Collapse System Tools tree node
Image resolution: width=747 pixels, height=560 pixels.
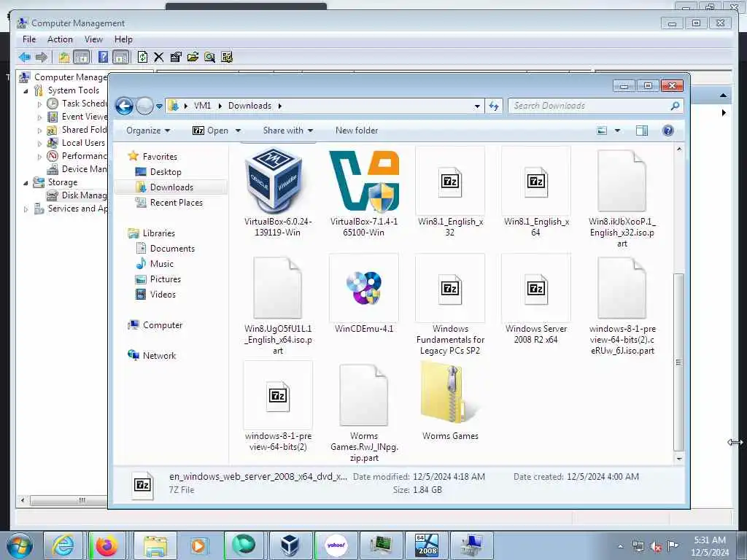pos(26,90)
